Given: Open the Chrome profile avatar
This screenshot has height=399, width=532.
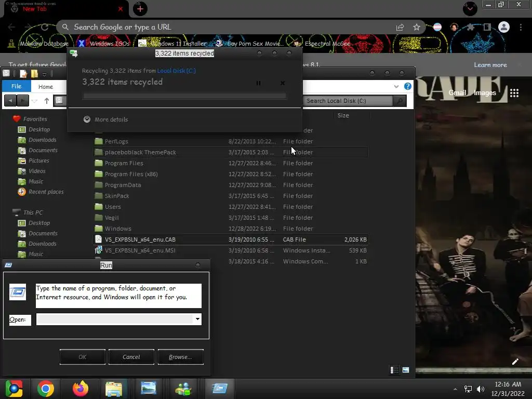Looking at the screenshot, I should [x=504, y=27].
